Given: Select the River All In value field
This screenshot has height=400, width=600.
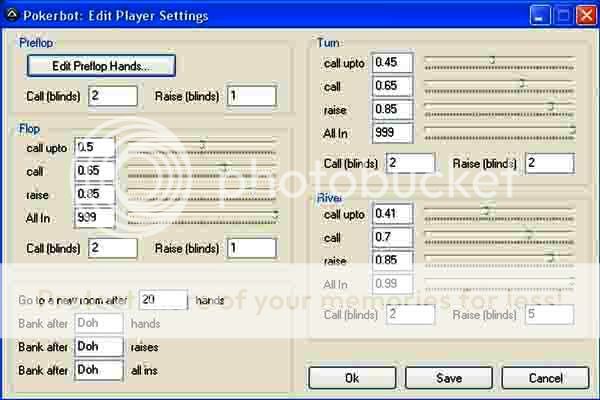Looking at the screenshot, I should [x=393, y=284].
